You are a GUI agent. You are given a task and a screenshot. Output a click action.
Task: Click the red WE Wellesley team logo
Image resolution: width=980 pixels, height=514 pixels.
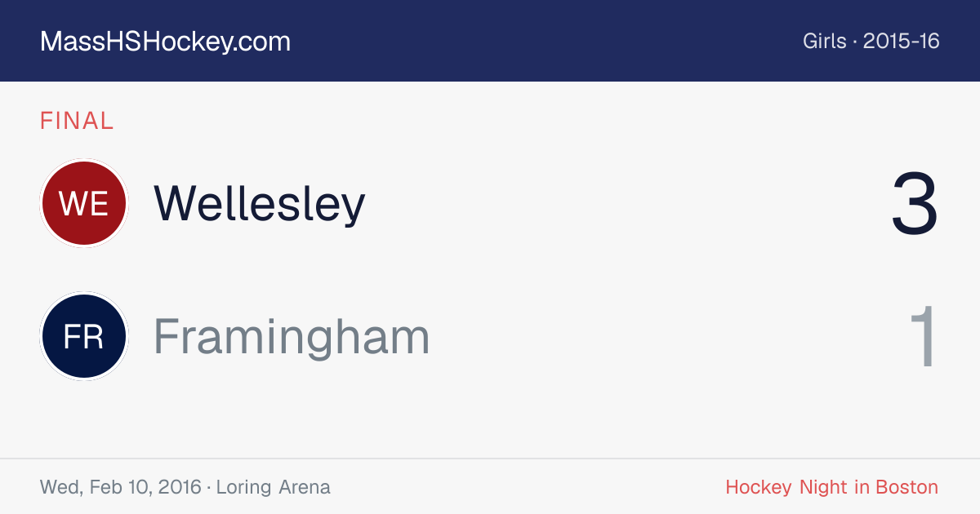pyautogui.click(x=84, y=203)
